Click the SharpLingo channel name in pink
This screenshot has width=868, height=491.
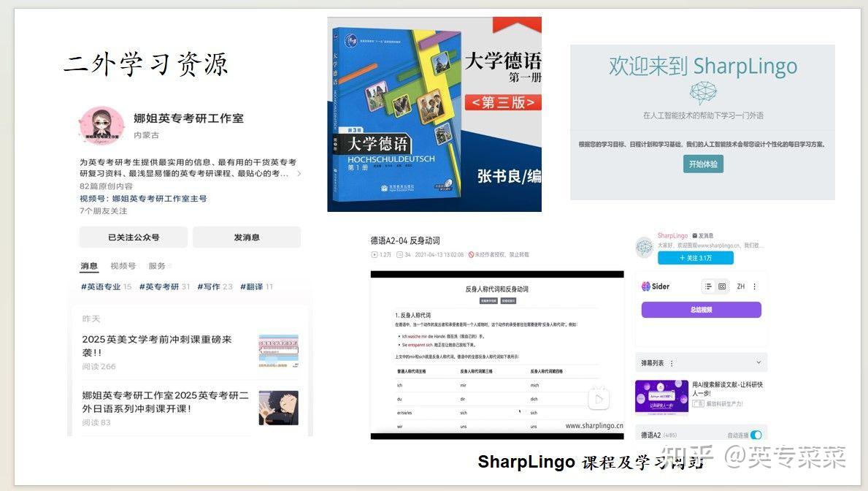click(x=672, y=235)
